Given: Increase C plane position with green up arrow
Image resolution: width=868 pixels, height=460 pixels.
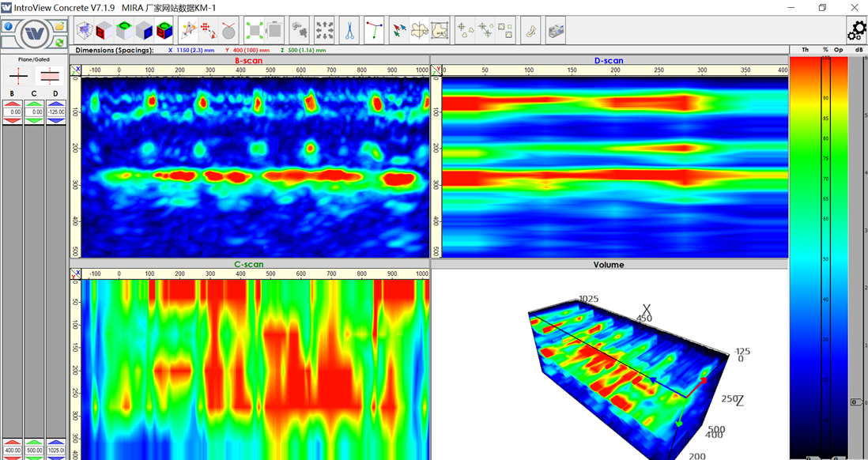Looking at the screenshot, I should 34,103.
